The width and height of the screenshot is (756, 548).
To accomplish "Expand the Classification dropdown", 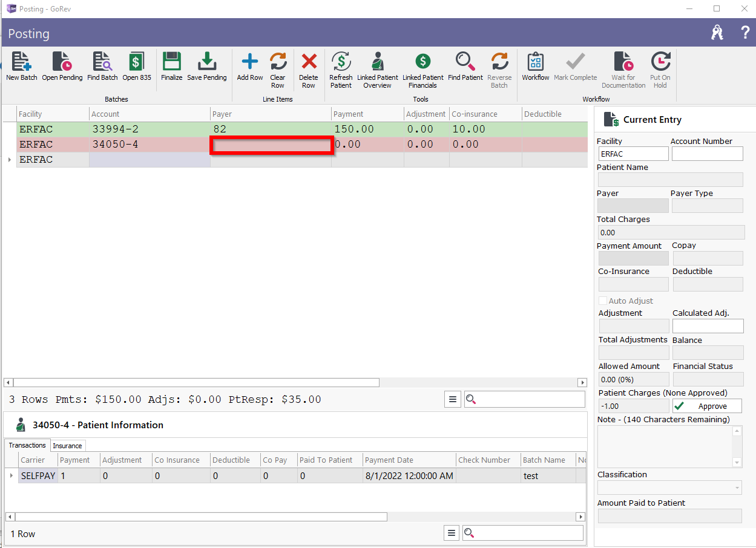I will [x=737, y=488].
